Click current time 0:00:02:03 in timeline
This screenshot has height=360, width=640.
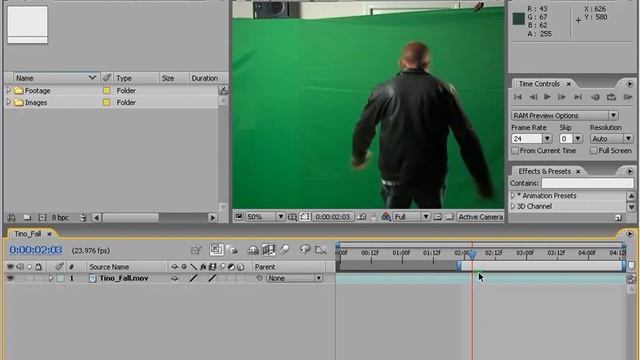pos(36,250)
